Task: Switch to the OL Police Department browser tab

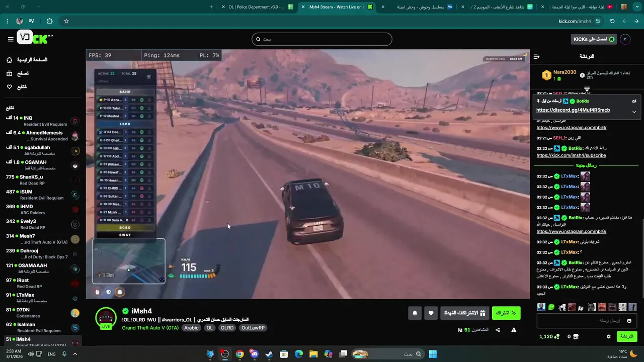Action: click(257, 7)
